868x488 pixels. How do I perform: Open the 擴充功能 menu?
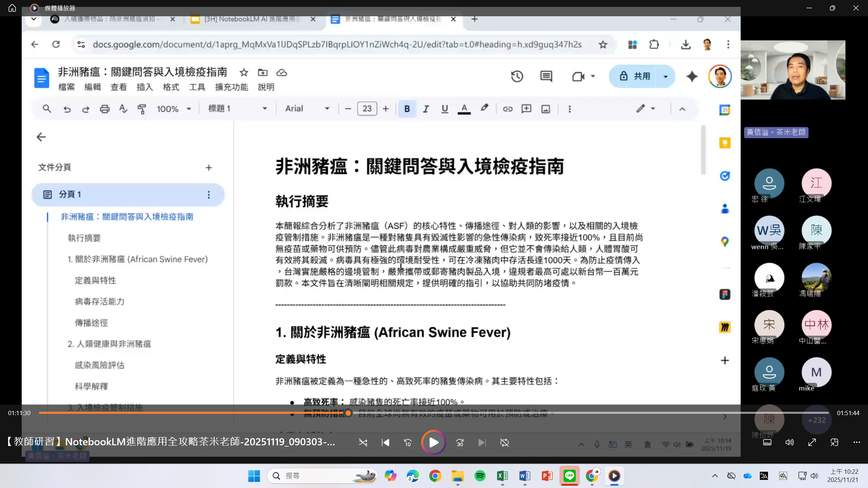231,87
